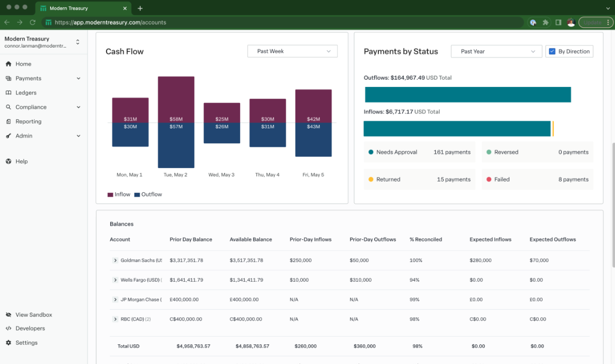
Task: Click the View Sandbox icon
Action: pyautogui.click(x=8, y=314)
